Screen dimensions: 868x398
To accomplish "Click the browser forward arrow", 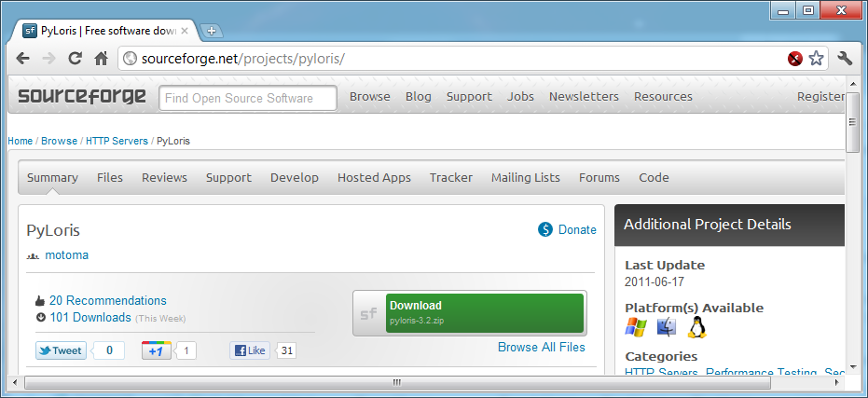I will tap(48, 58).
